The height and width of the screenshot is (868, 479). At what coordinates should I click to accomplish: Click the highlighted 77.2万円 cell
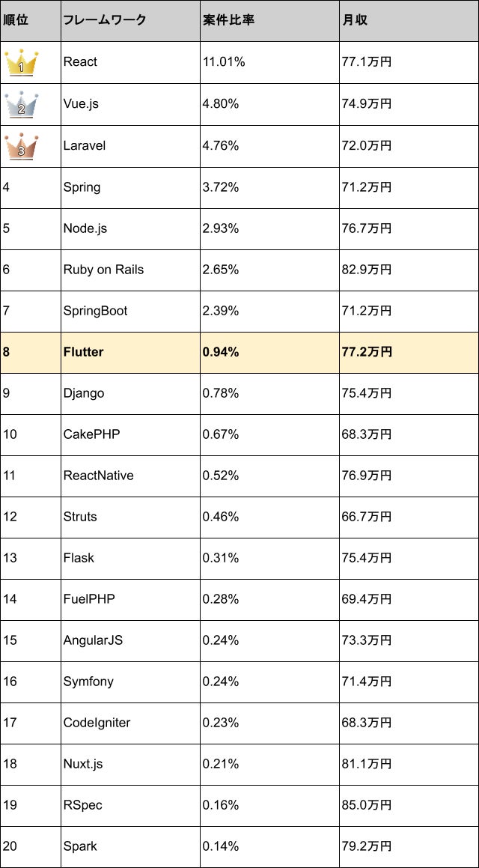[x=409, y=352]
